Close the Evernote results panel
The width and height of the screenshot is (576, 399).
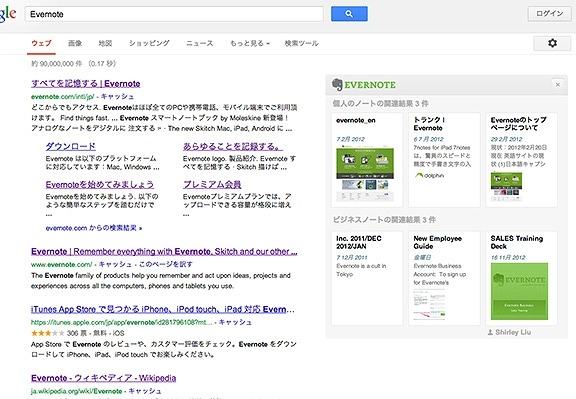558,85
